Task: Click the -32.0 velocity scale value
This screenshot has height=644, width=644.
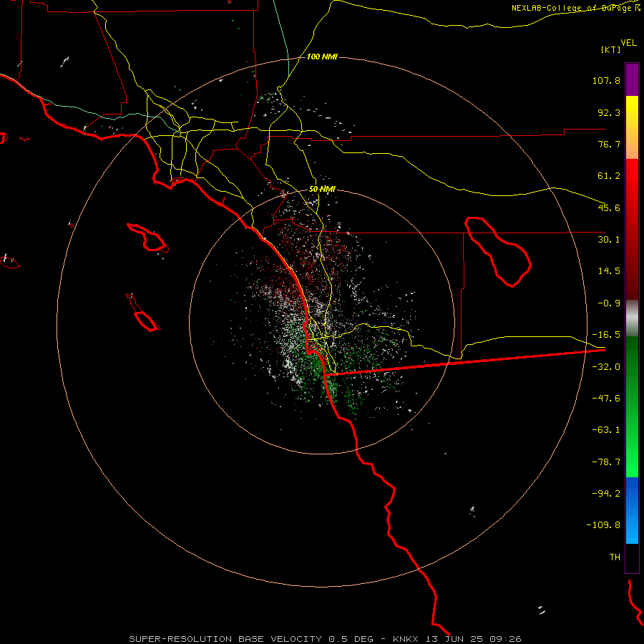Action: point(606,367)
